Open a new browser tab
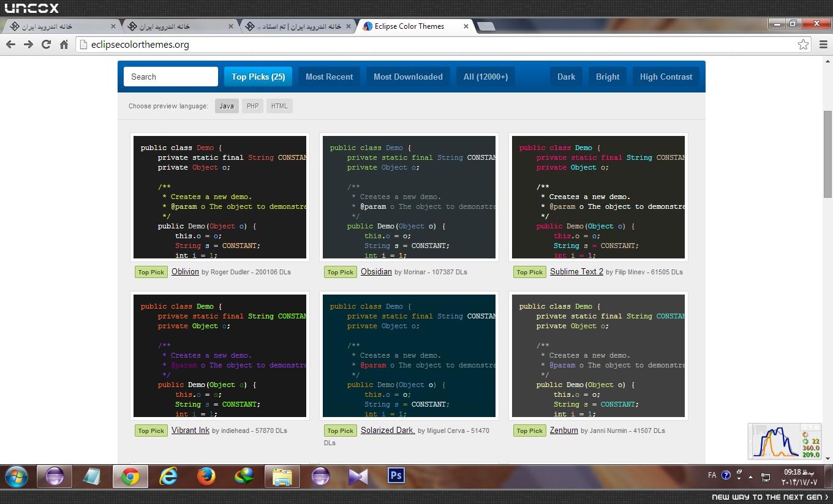 (486, 26)
